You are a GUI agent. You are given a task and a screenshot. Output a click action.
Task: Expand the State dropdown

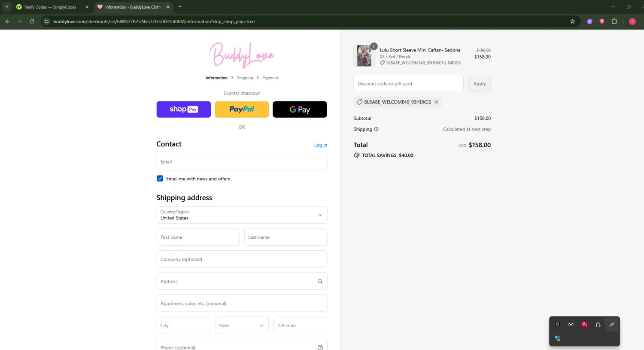[242, 326]
